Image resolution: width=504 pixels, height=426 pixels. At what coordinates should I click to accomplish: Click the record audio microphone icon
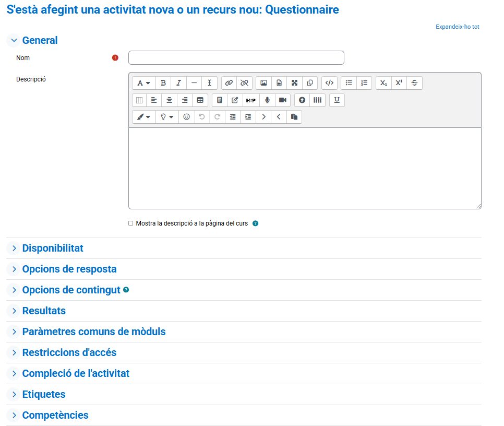(267, 100)
